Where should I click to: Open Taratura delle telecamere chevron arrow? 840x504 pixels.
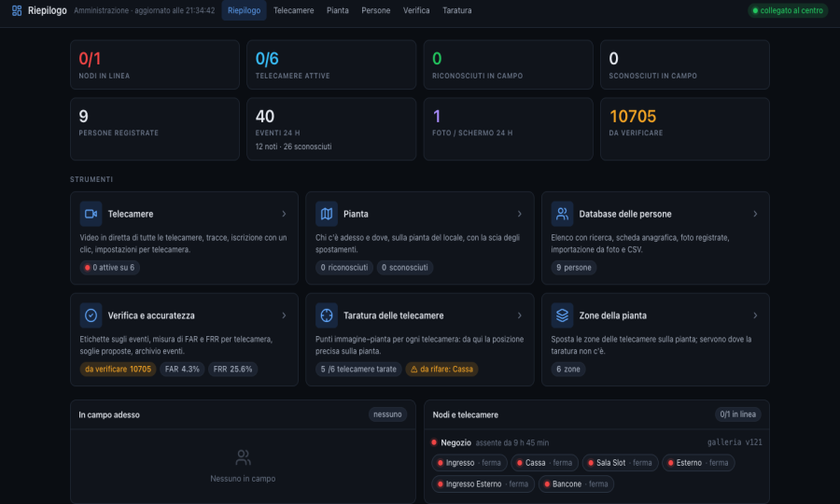[x=520, y=315]
